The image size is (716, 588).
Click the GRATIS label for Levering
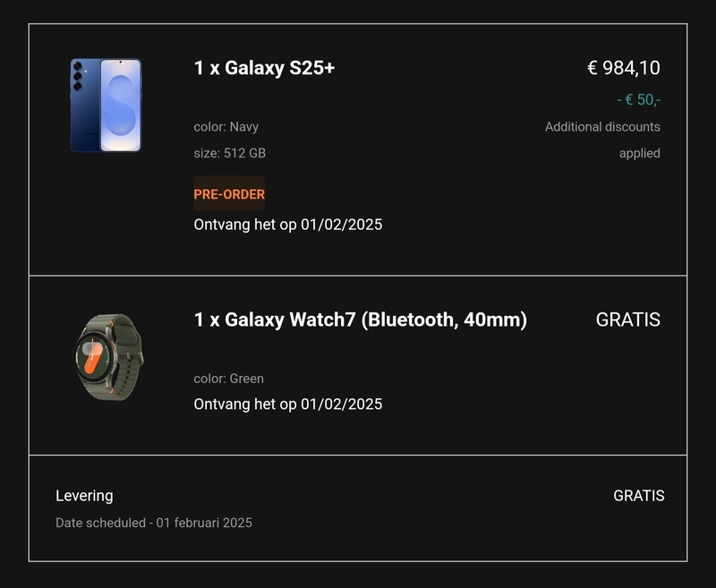tap(638, 496)
